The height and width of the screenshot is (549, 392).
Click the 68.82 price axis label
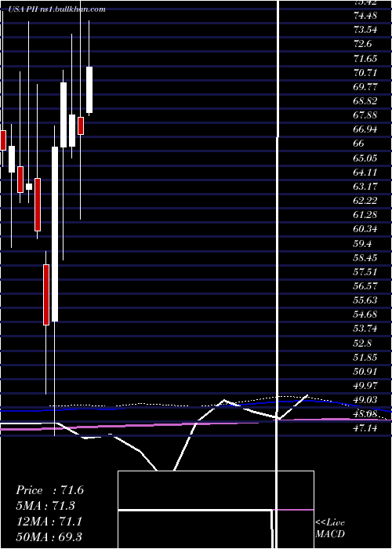365,101
